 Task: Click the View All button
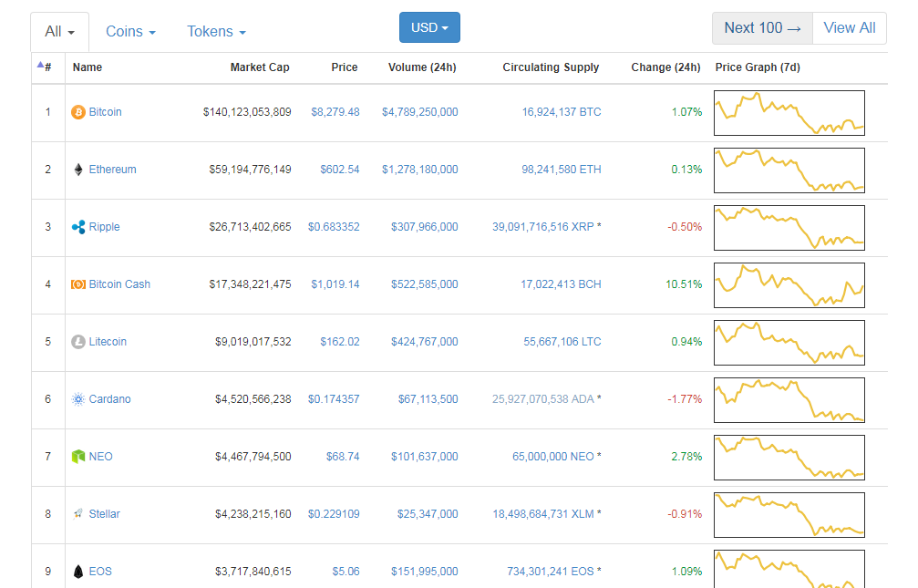[850, 28]
